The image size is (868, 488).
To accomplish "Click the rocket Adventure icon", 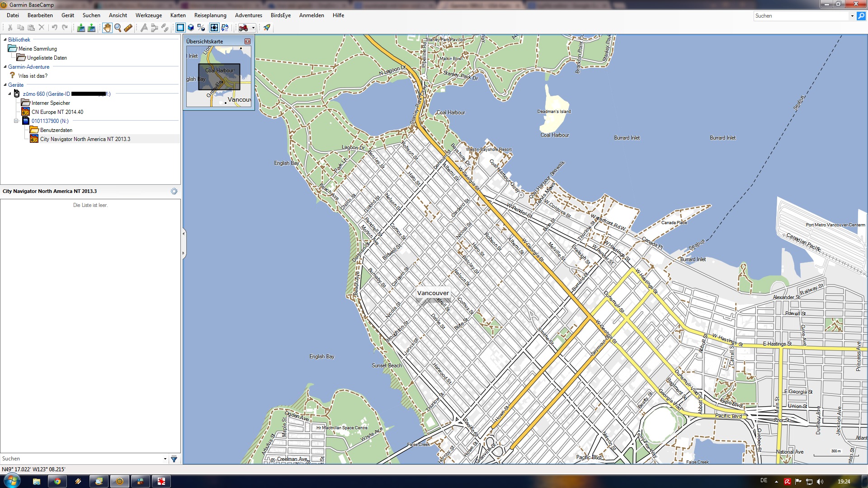I will pyautogui.click(x=267, y=28).
